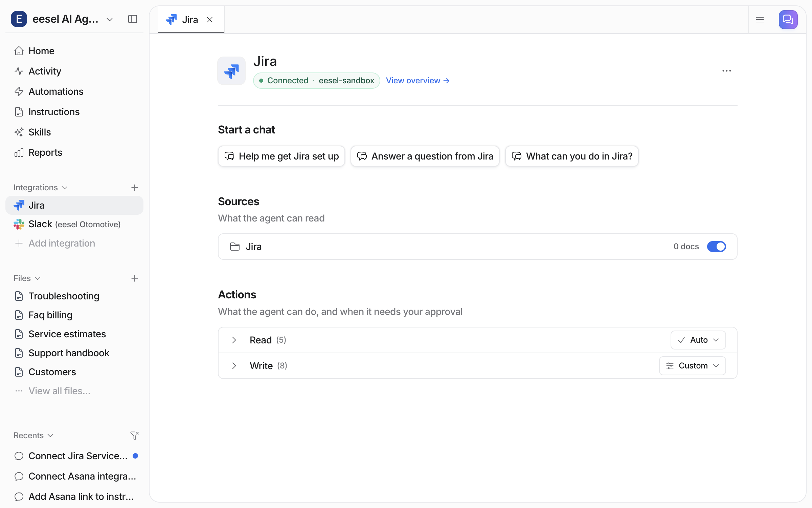Expand the Read actions row
812x508 pixels.
click(x=234, y=340)
